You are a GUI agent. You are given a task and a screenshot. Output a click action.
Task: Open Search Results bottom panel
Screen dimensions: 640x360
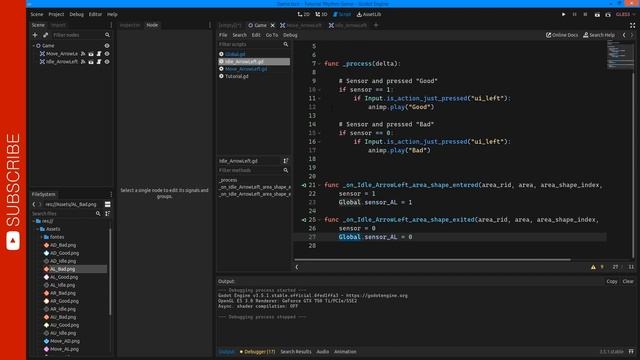click(296, 351)
